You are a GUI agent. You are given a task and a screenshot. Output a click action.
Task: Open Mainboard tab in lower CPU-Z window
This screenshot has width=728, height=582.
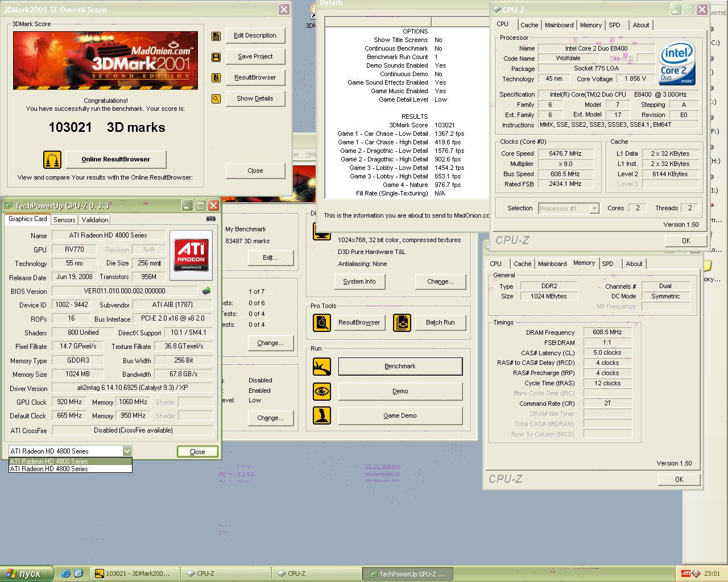point(552,264)
